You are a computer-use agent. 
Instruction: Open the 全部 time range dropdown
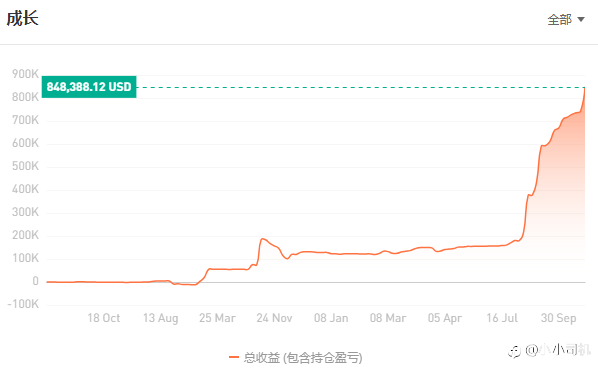tap(566, 19)
